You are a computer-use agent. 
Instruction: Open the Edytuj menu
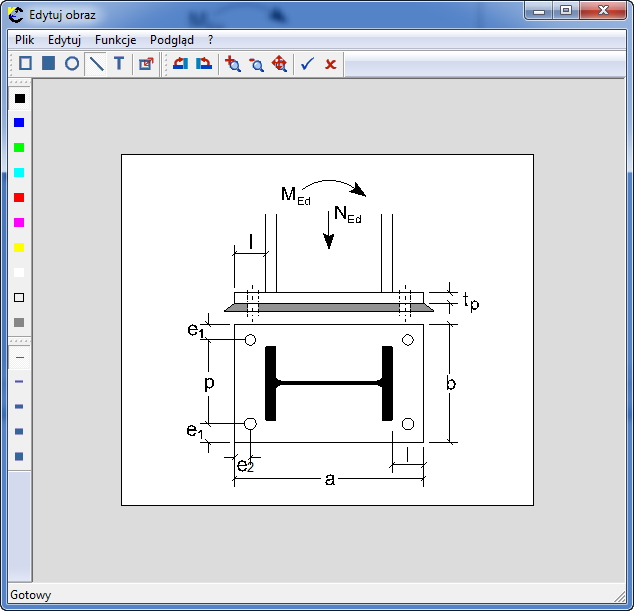(x=64, y=40)
